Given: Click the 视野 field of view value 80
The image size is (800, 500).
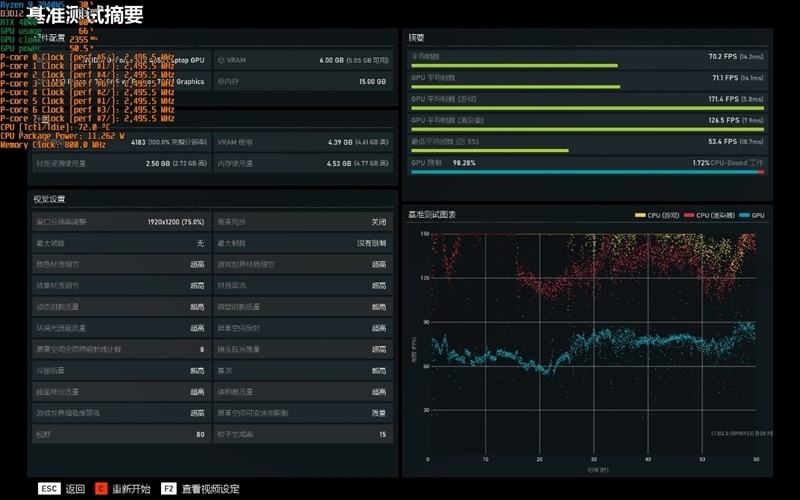Looking at the screenshot, I should (200, 435).
